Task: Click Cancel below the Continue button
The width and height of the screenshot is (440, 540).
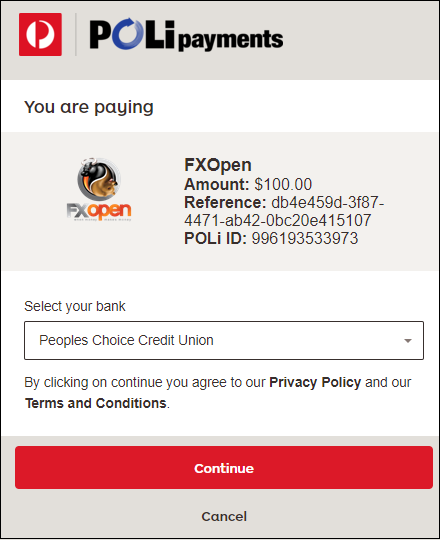Action: tap(224, 517)
